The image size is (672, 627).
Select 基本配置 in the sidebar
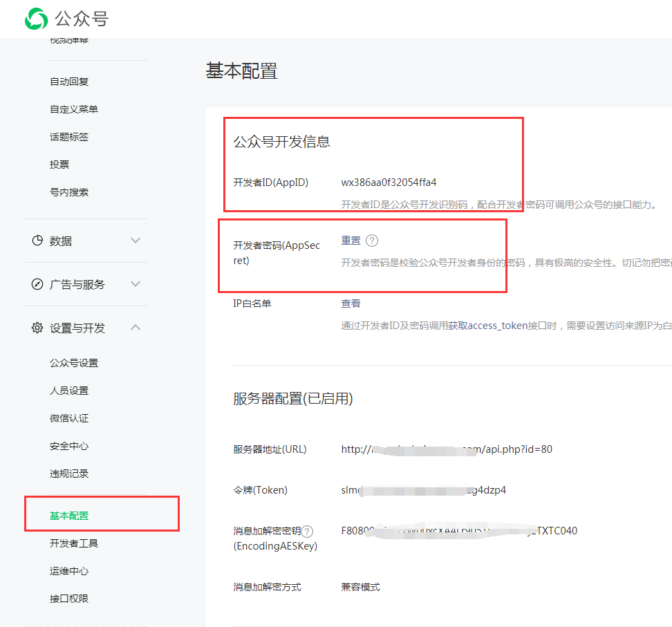tap(69, 516)
